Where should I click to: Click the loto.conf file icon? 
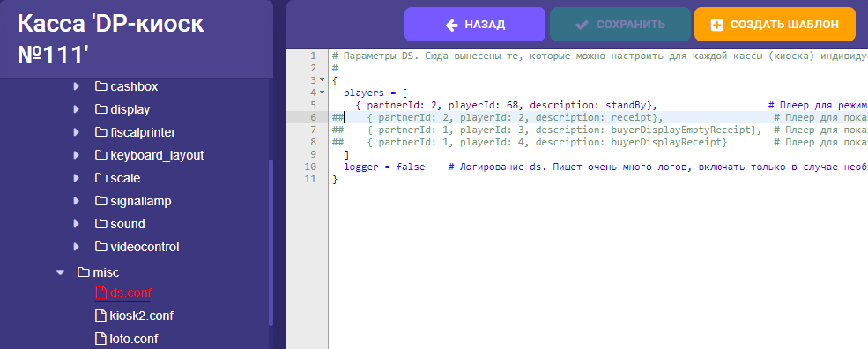[100, 338]
